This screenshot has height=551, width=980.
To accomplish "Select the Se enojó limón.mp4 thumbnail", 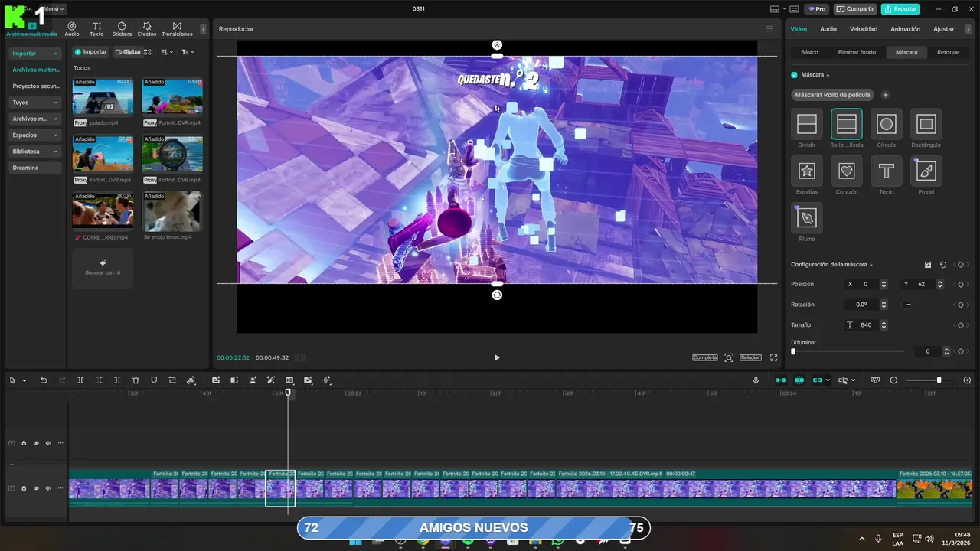I will (172, 210).
